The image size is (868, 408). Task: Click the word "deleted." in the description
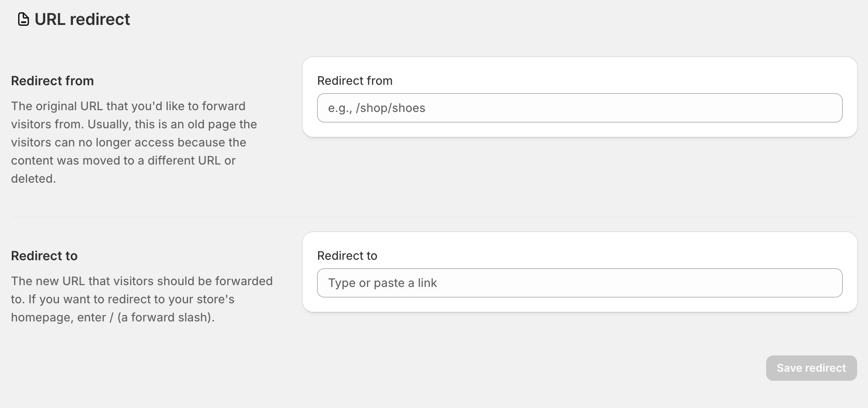coord(34,179)
